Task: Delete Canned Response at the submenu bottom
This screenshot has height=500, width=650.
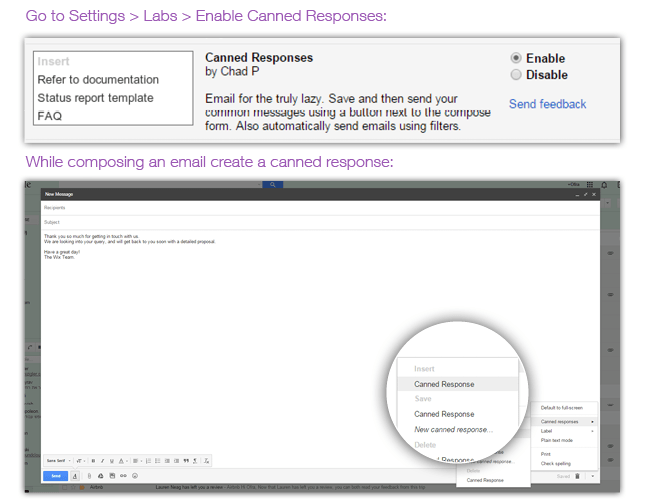Action: pyautogui.click(x=493, y=480)
